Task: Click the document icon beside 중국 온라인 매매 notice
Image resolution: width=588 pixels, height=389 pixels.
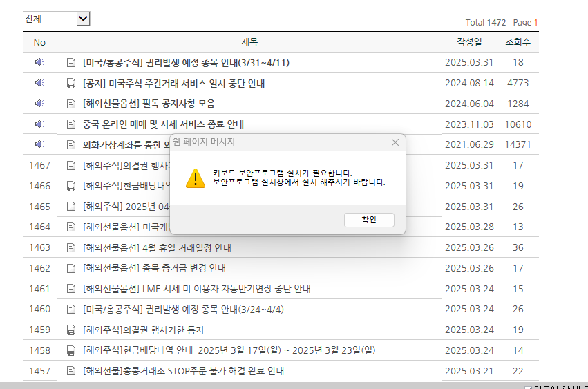Action: coord(70,124)
